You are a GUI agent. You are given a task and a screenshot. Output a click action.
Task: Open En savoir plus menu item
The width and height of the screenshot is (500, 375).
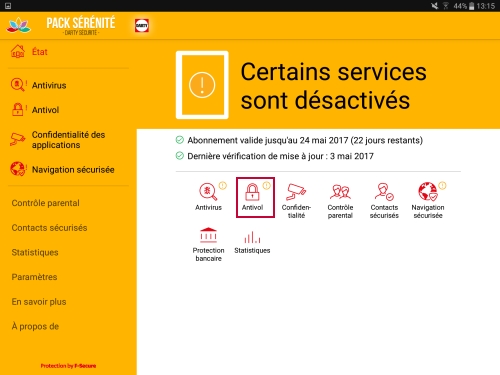pyautogui.click(x=39, y=302)
